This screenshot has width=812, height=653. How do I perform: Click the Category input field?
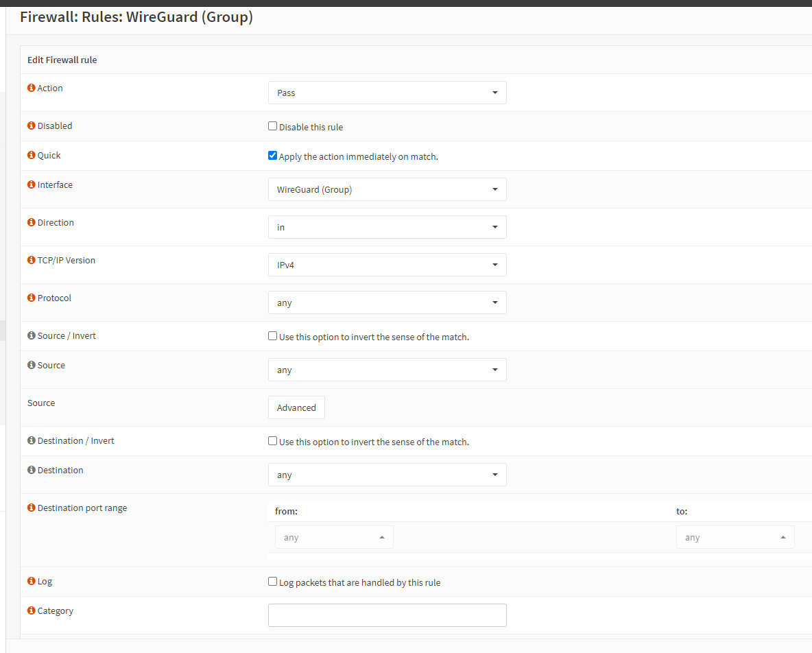387,615
